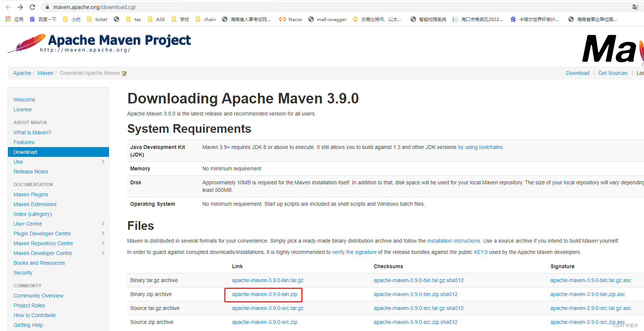Open Security sidebar link
The image size is (644, 331).
click(23, 273)
